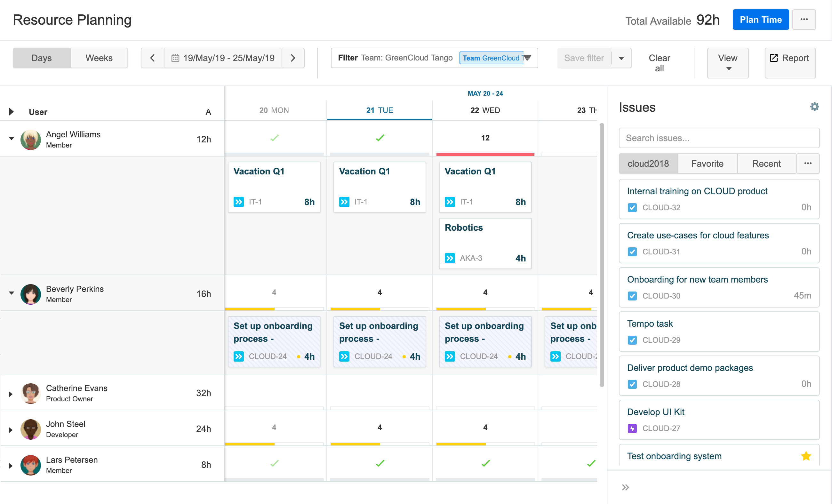832x504 pixels.
Task: Select the Favorite issues tab
Action: [x=707, y=164]
